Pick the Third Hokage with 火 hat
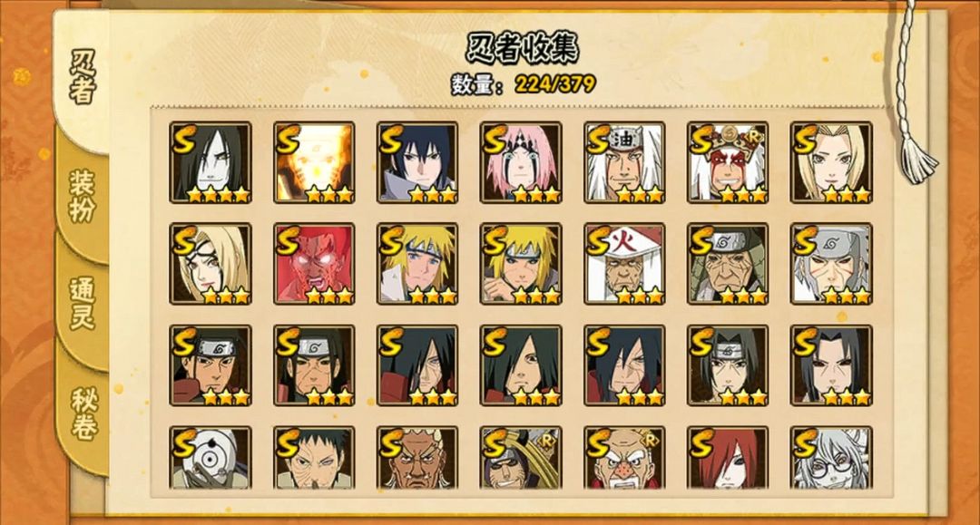 click(624, 264)
